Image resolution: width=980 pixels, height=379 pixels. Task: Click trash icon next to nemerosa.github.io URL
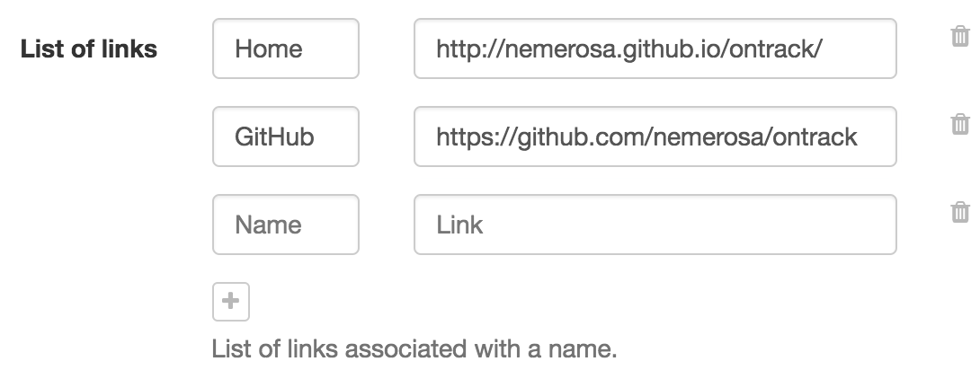pyautogui.click(x=960, y=37)
